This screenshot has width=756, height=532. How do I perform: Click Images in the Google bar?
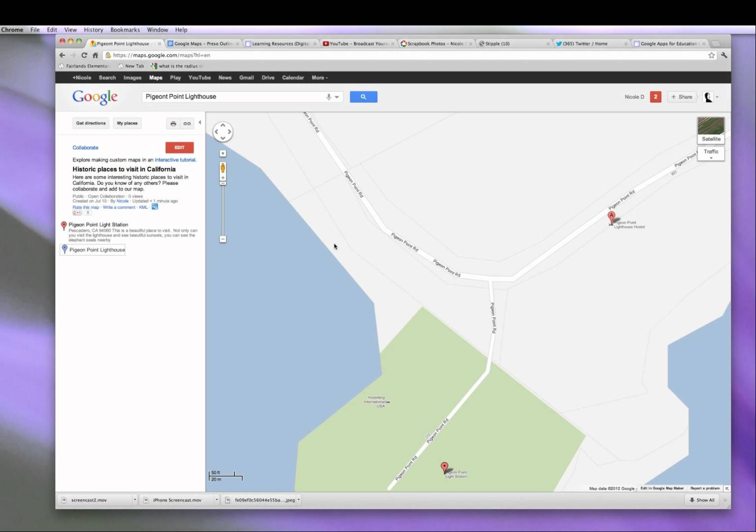[x=132, y=78]
